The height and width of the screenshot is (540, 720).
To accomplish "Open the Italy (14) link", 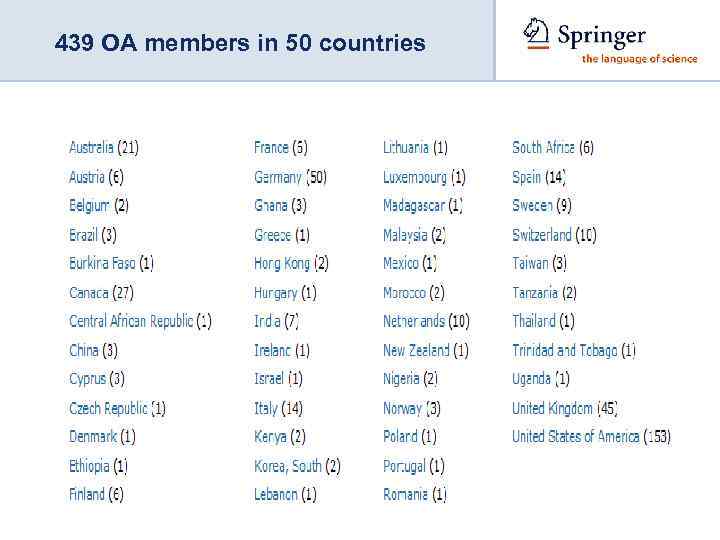I will pyautogui.click(x=278, y=408).
